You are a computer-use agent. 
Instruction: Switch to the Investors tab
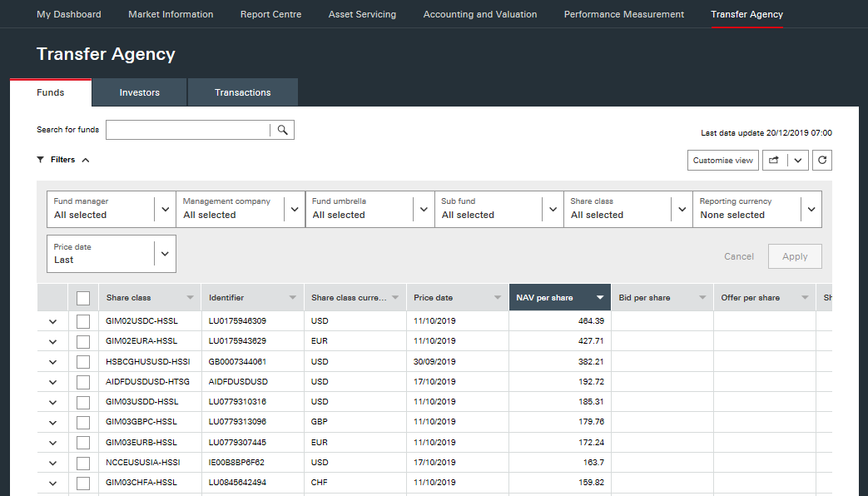click(x=139, y=92)
